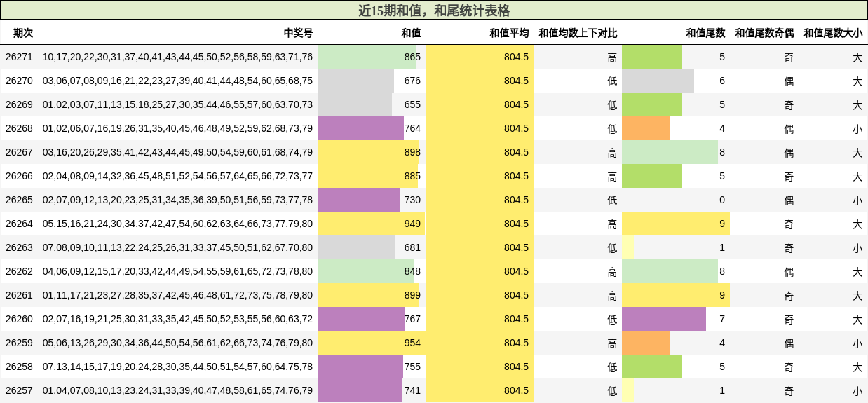Screen dimensions: 868x403
Task: Click sum value 767 cell
Action: 372,319
